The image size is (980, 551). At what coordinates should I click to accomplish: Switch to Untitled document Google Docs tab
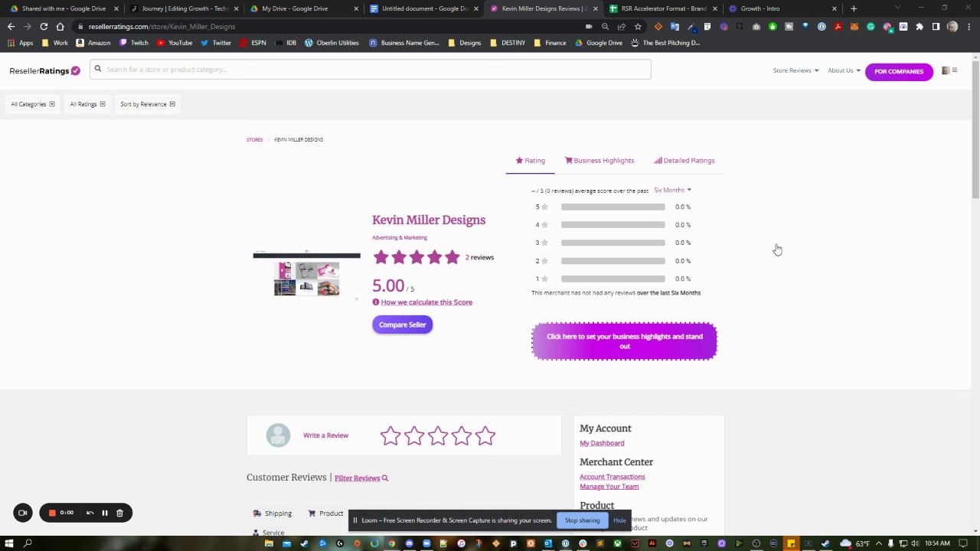click(425, 8)
